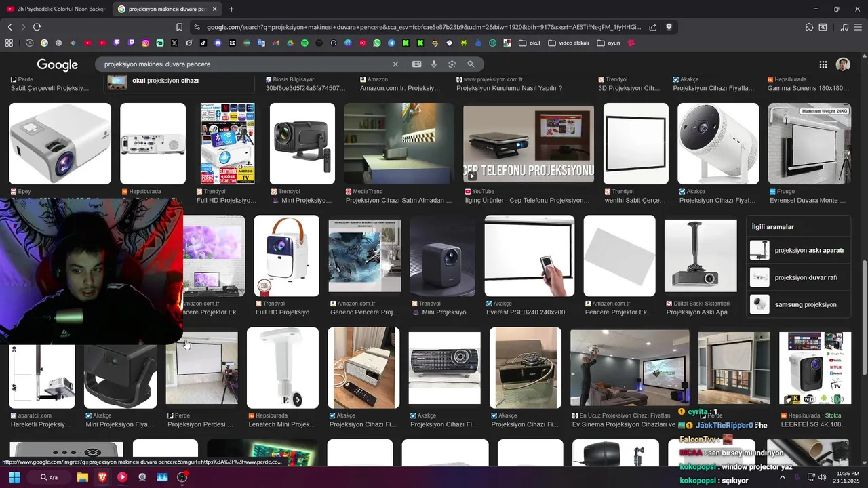Open the CEP TELEFONU PROJEKSİYONU YouTube thumbnail
The height and width of the screenshot is (488, 868).
[528, 144]
